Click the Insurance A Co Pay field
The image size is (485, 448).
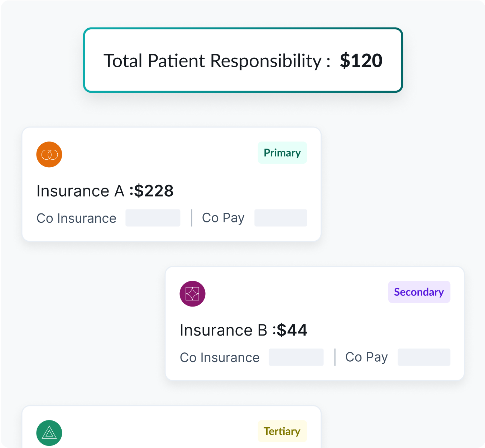[x=280, y=218]
